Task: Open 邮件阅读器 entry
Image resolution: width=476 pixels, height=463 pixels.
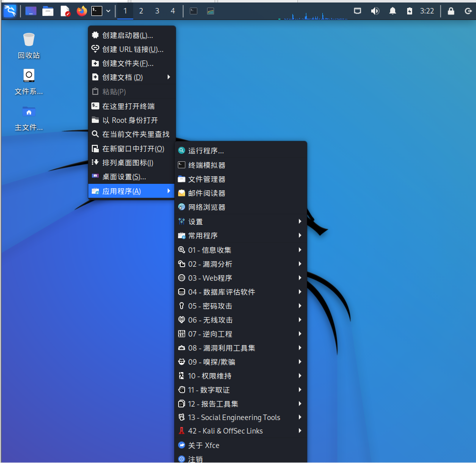Action: [x=240, y=193]
